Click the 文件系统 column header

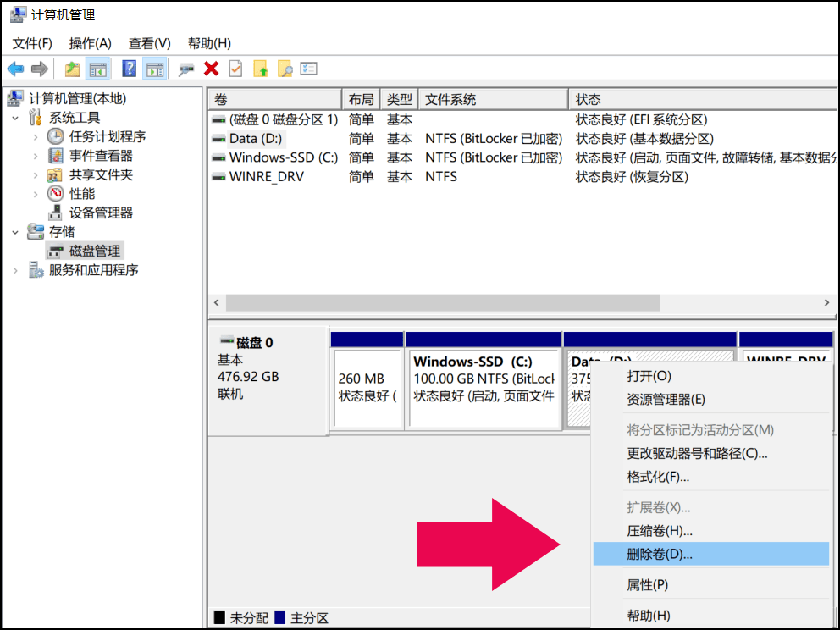click(450, 99)
